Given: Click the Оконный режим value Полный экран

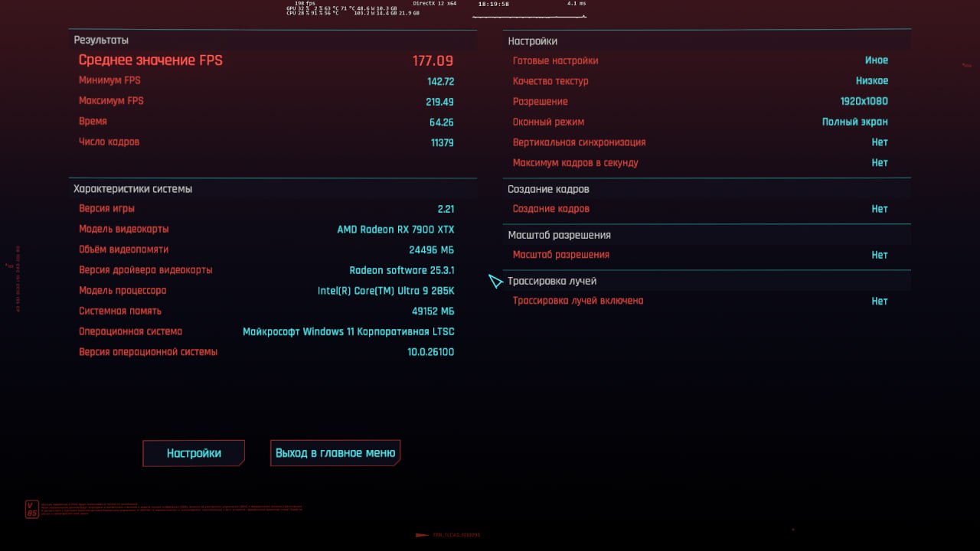Looking at the screenshot, I should pos(855,122).
